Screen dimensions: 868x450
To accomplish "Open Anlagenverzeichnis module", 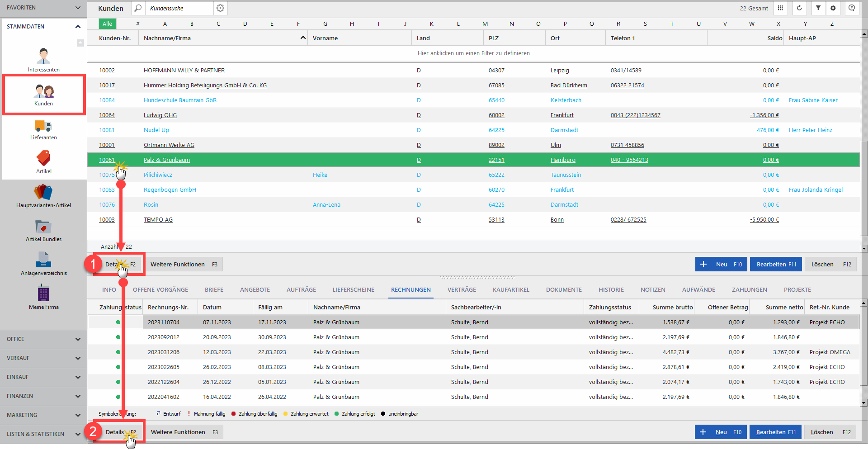I will click(44, 264).
